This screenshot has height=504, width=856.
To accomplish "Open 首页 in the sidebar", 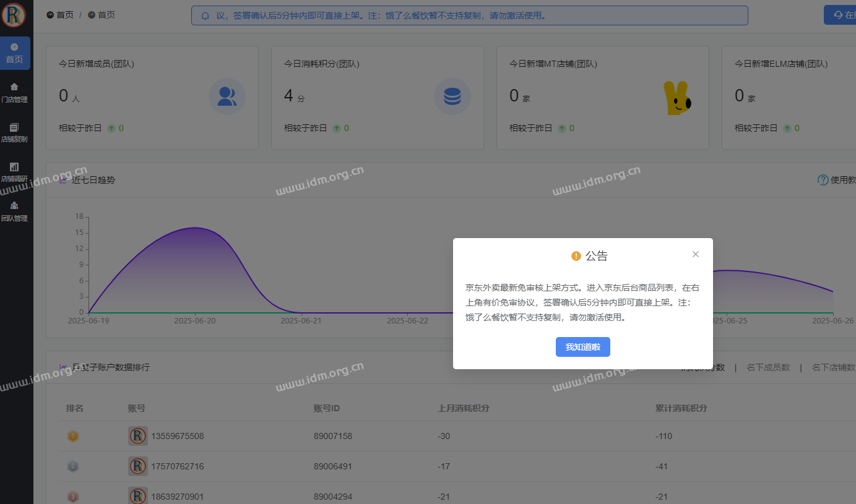I will pyautogui.click(x=15, y=53).
